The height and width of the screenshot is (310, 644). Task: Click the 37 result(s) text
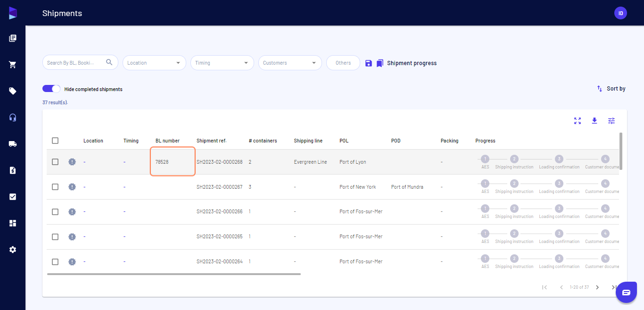tap(55, 102)
